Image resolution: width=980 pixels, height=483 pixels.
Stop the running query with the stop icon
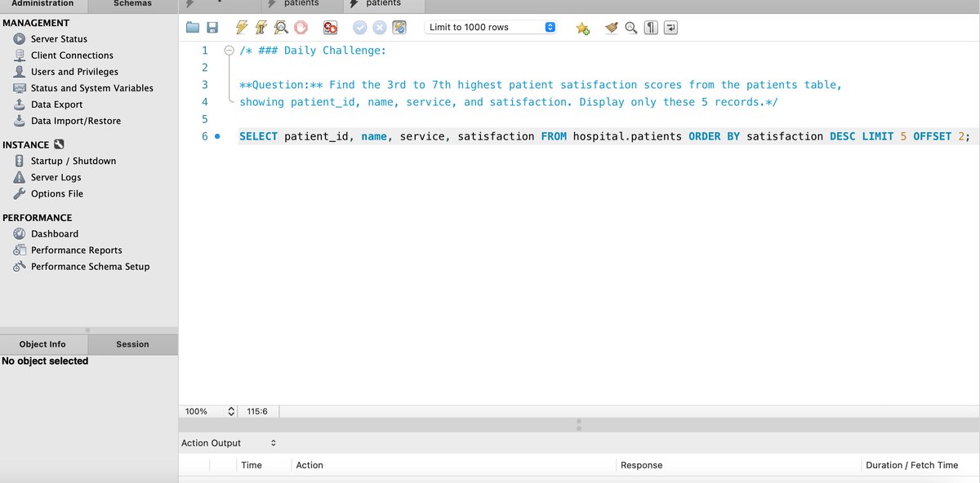click(301, 27)
